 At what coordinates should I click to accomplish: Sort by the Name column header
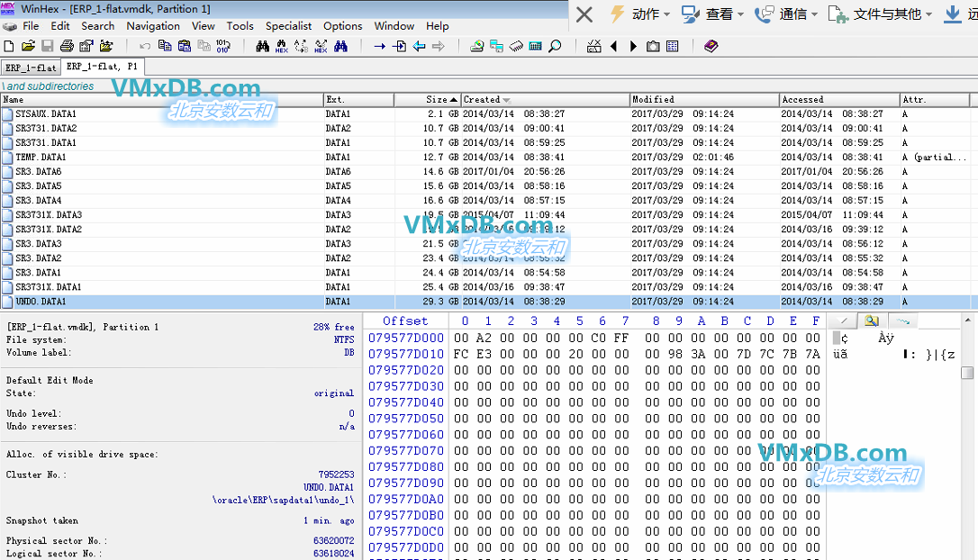click(x=162, y=100)
